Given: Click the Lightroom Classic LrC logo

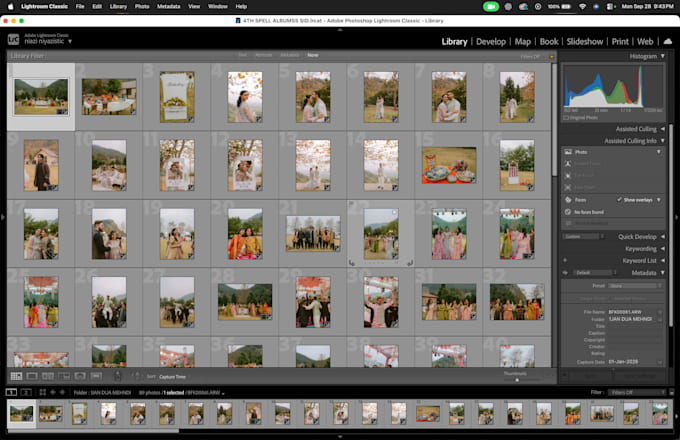Looking at the screenshot, I should (13, 40).
